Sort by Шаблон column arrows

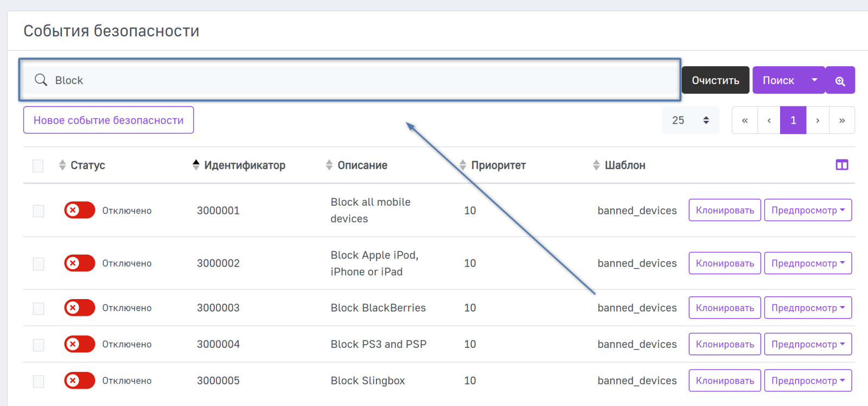coord(596,165)
